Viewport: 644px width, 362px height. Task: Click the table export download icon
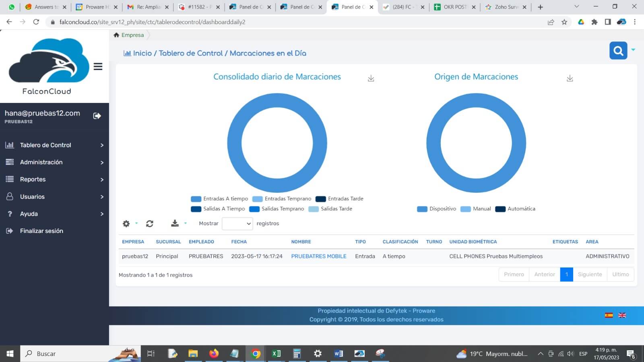point(175,223)
